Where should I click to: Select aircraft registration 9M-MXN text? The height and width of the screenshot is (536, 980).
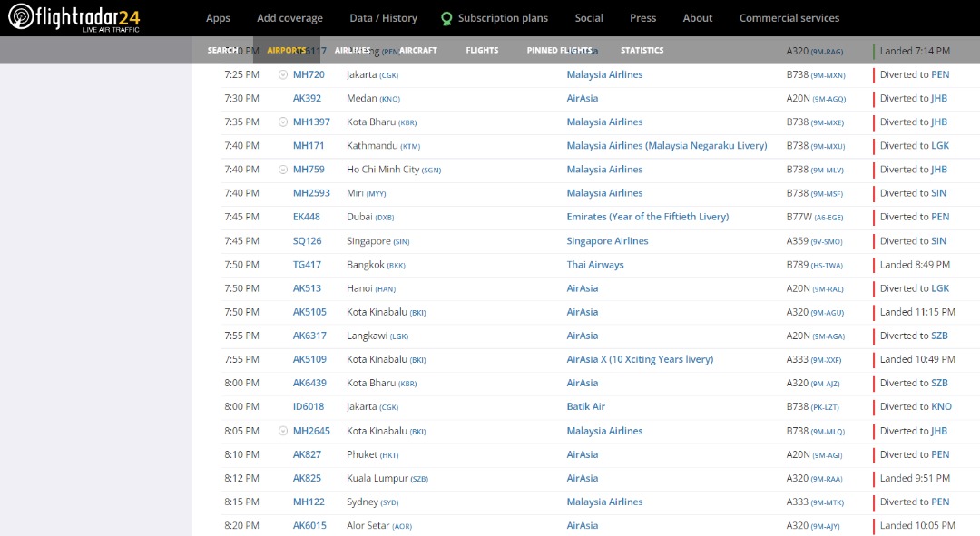coord(828,75)
